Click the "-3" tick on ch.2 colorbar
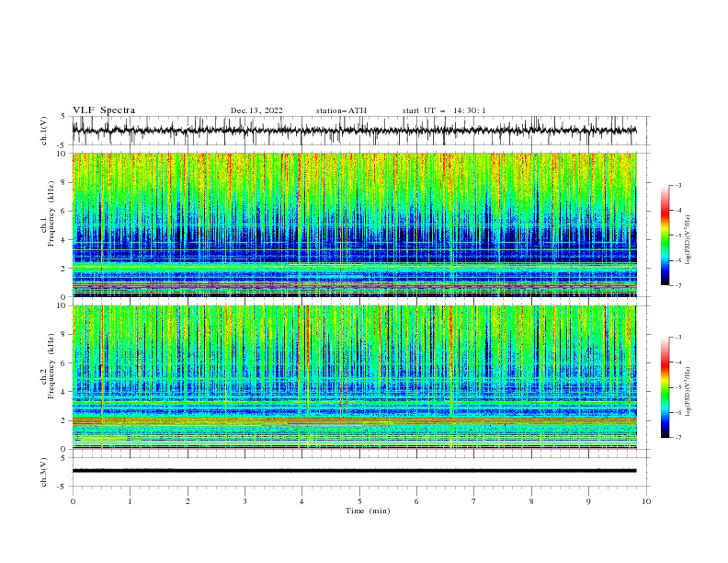Screen dimensions: 728x563 click(678, 338)
